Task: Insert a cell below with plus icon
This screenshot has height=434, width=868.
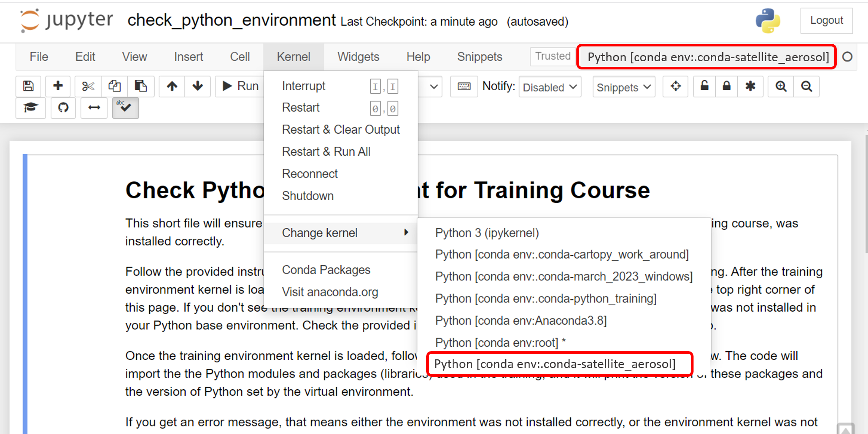Action: [x=58, y=86]
